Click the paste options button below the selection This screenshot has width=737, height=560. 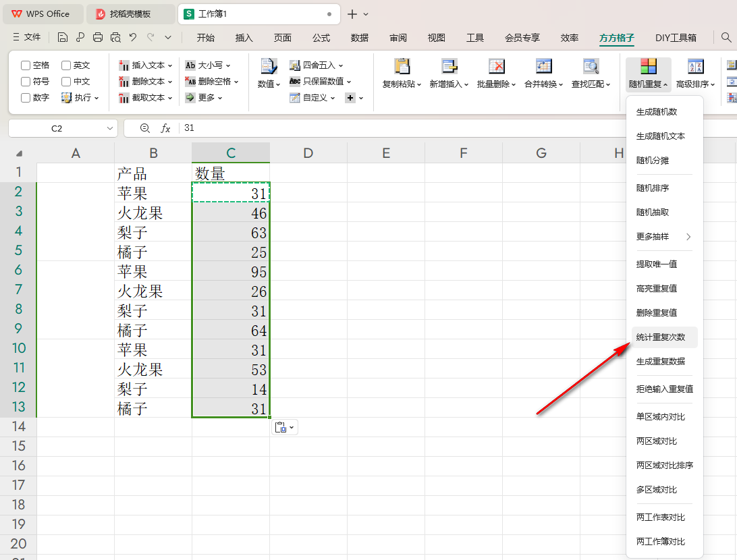click(284, 427)
